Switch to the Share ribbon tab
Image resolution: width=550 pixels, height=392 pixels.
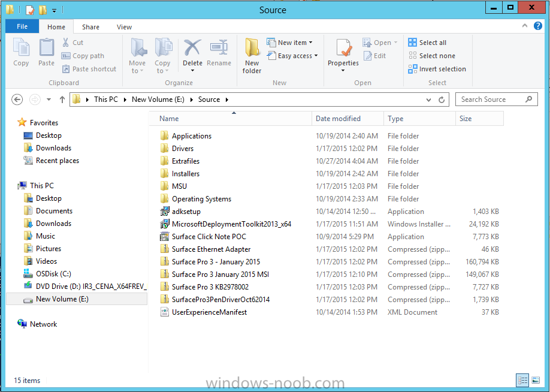[90, 27]
